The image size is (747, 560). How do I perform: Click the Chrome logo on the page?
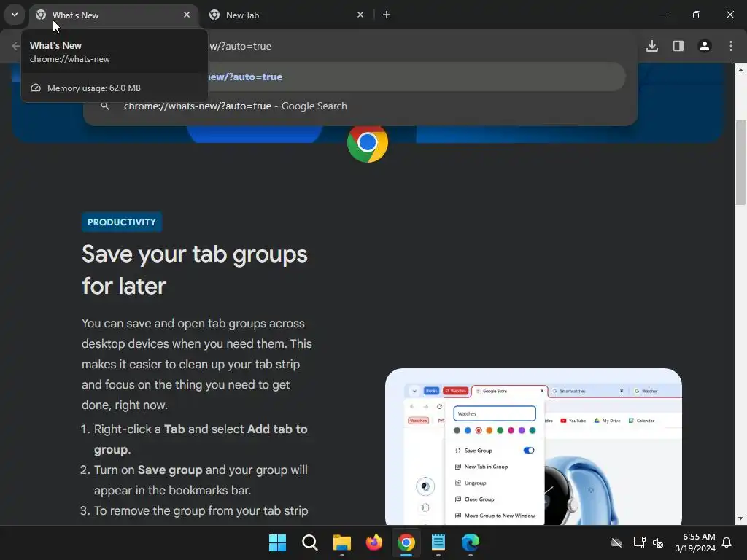pos(368,143)
